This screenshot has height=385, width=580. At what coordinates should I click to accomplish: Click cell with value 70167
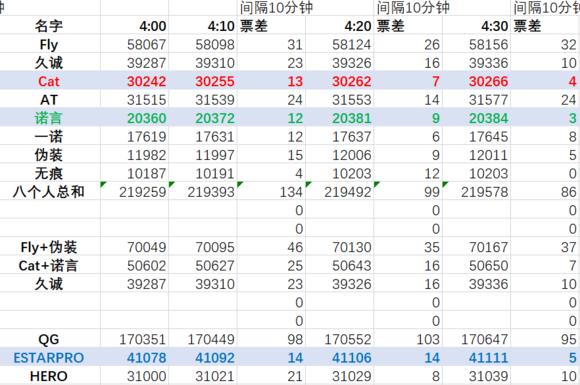coord(476,247)
